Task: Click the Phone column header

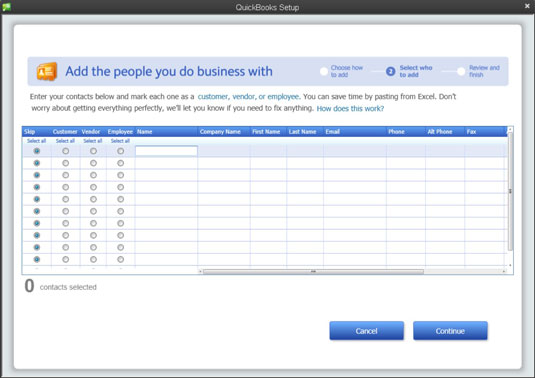Action: [x=406, y=132]
